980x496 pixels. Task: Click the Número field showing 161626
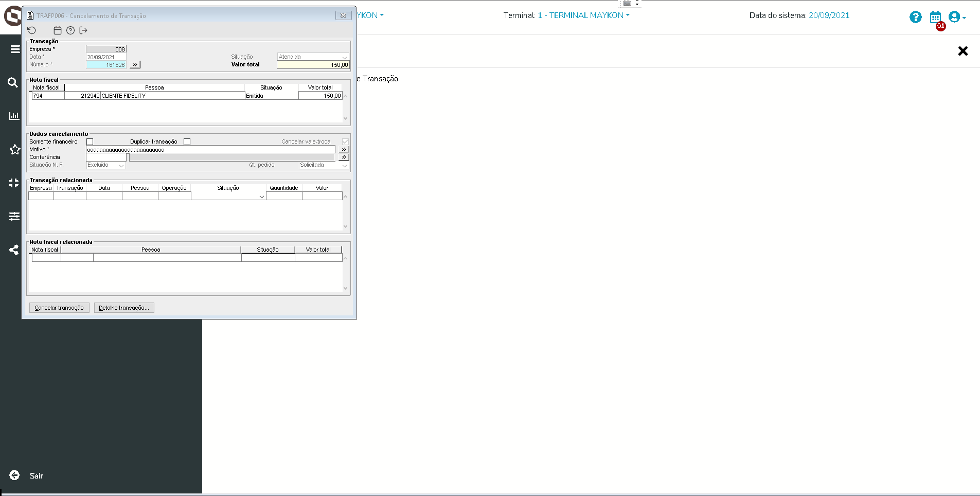click(x=106, y=64)
